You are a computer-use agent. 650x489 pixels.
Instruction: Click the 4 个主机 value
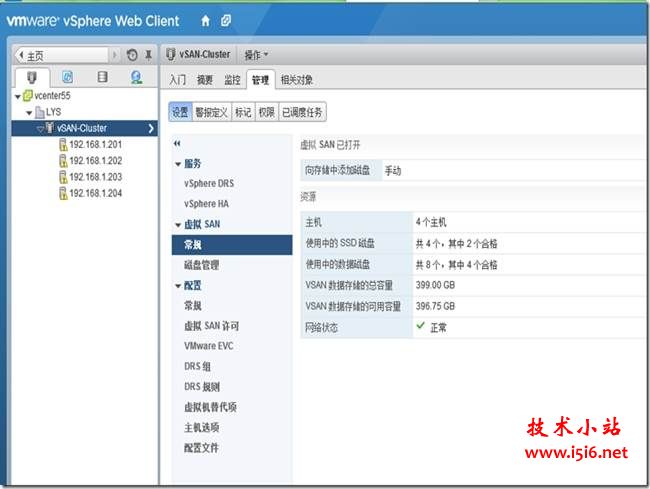tap(431, 222)
